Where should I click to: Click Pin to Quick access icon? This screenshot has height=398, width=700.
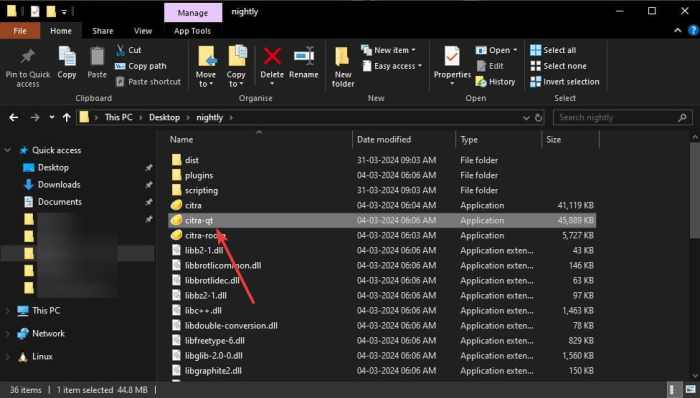pyautogui.click(x=28, y=57)
